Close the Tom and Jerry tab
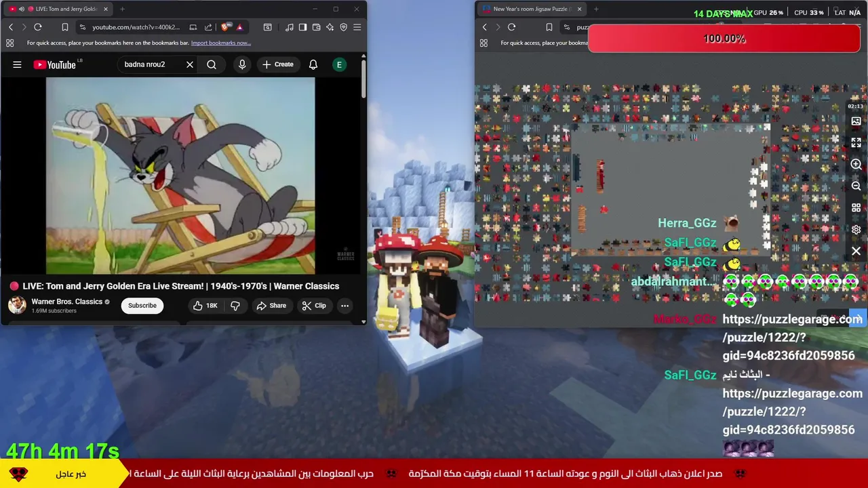 [x=105, y=9]
